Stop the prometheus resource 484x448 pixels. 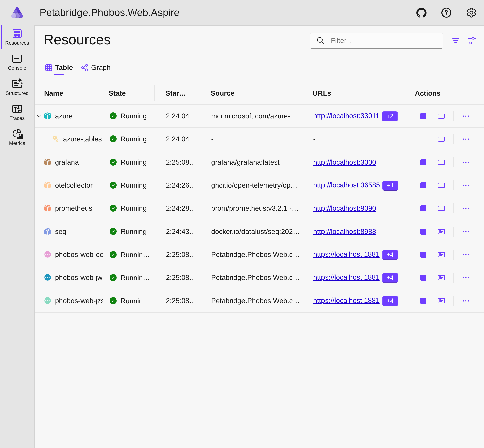pos(423,208)
